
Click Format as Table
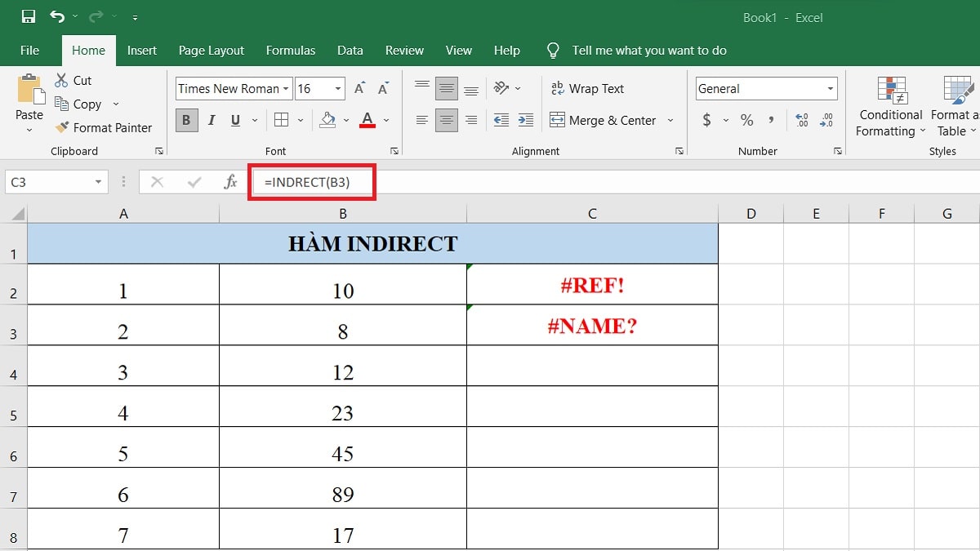(x=955, y=107)
